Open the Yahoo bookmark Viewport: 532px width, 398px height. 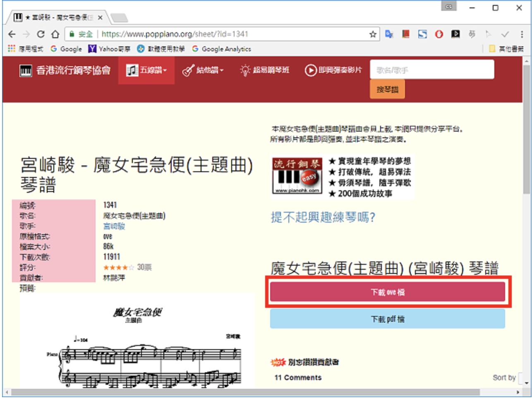point(110,49)
